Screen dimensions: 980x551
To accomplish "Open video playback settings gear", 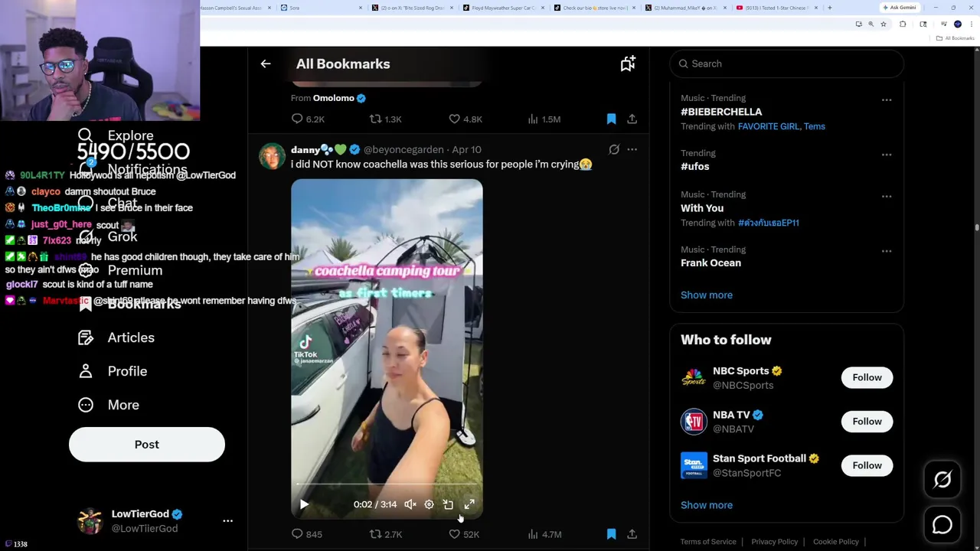I will pos(429,504).
